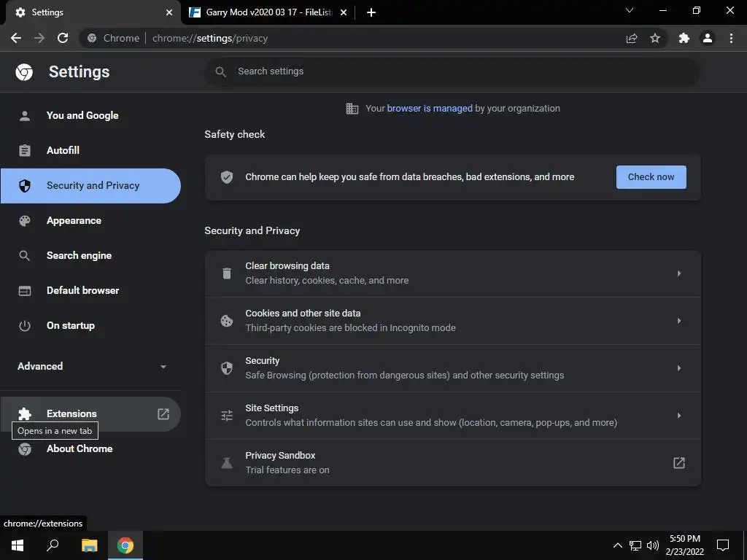Show hidden system tray icons
Screen dimensions: 747x560
(x=617, y=545)
